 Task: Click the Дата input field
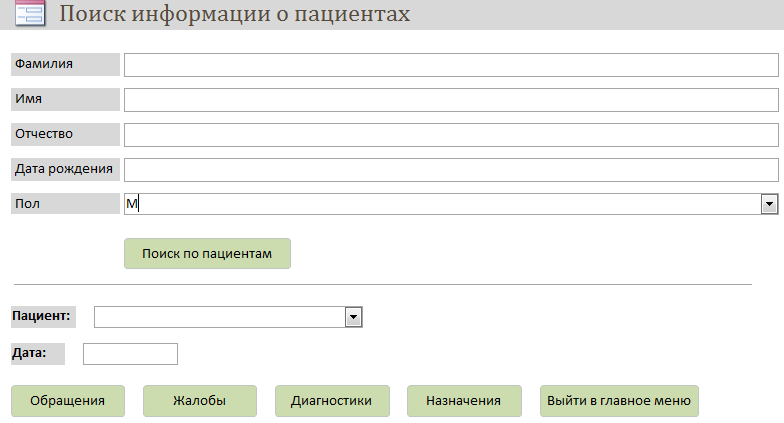tap(130, 354)
